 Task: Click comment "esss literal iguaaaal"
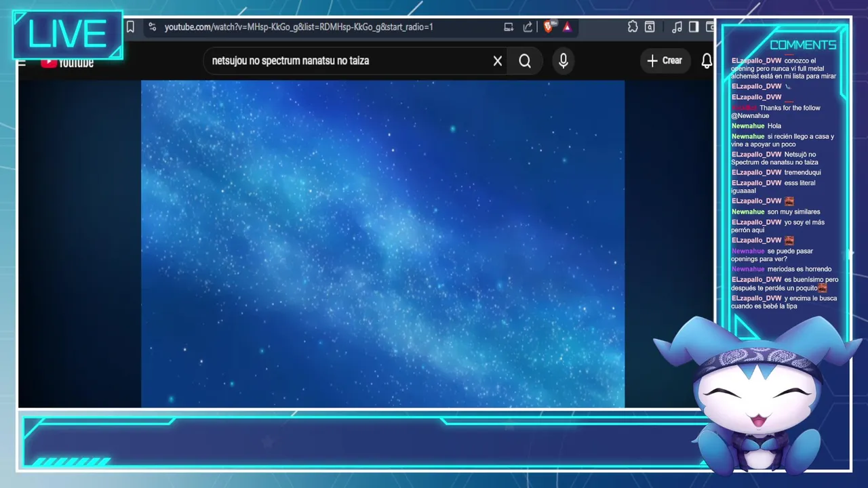pyautogui.click(x=773, y=187)
